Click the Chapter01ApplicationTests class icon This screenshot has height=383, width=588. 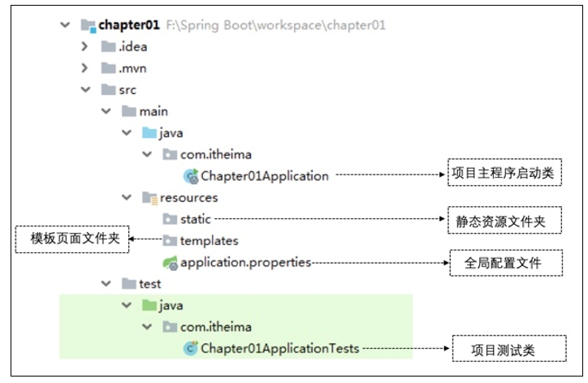[x=191, y=349]
